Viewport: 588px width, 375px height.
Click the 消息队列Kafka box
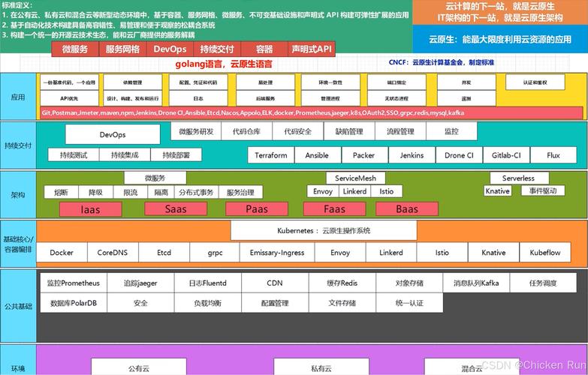[476, 283]
